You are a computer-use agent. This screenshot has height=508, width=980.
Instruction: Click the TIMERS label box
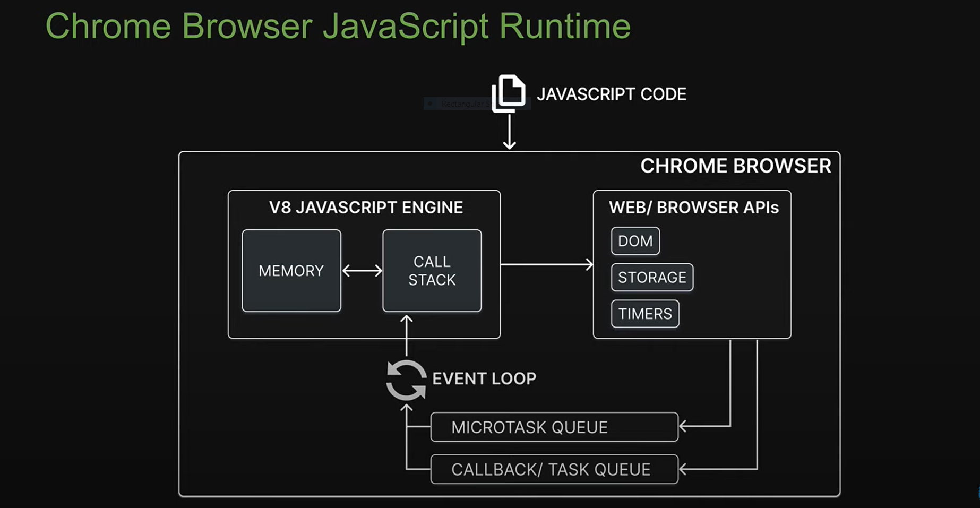click(645, 314)
